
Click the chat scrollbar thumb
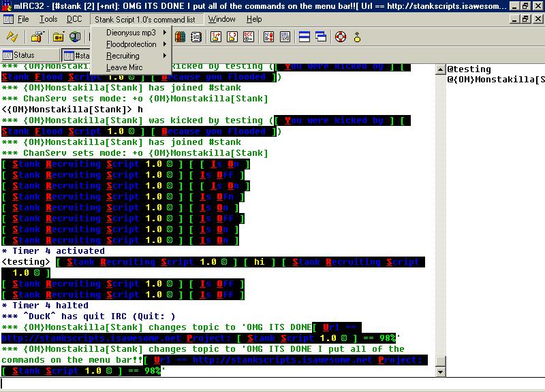pyautogui.click(x=440, y=361)
